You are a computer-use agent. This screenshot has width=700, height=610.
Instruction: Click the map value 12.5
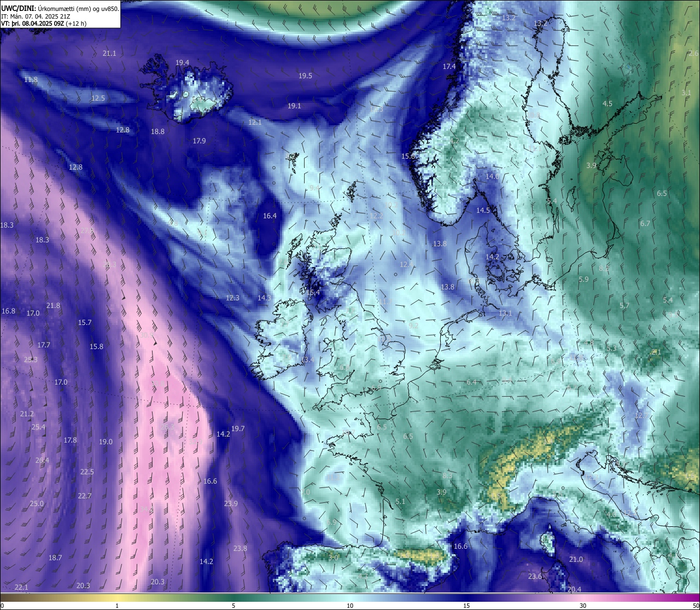[98, 98]
